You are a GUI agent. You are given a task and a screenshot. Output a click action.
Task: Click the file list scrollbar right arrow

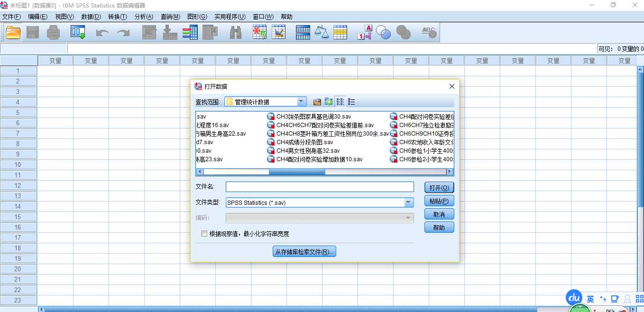coord(450,172)
